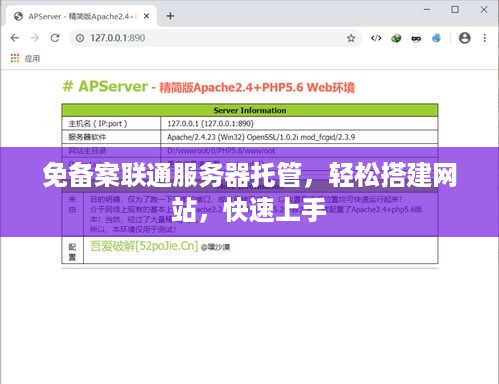Open the black mask extension icon
The image size is (499, 384).
pyautogui.click(x=416, y=39)
